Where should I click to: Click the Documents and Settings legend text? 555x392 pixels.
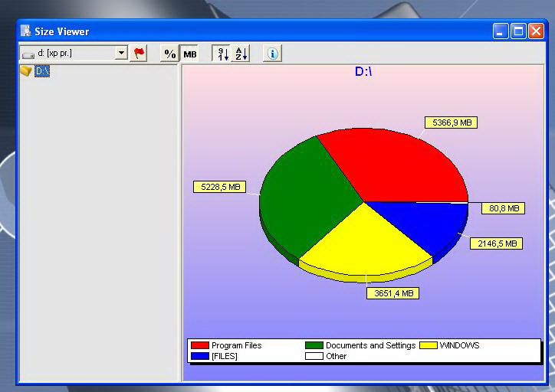click(x=370, y=345)
